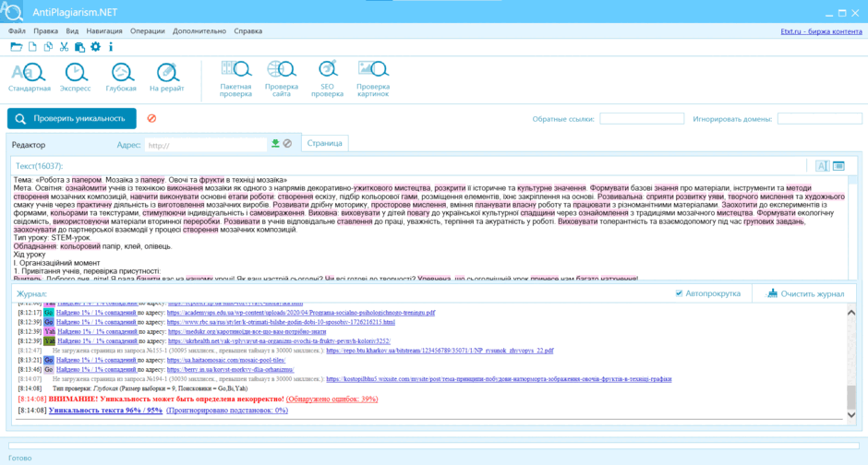Start the Экспресс check
The height and width of the screenshot is (465, 868).
pos(76,77)
